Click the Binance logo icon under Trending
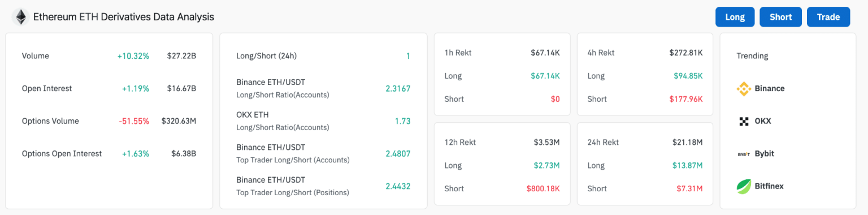 click(x=744, y=89)
